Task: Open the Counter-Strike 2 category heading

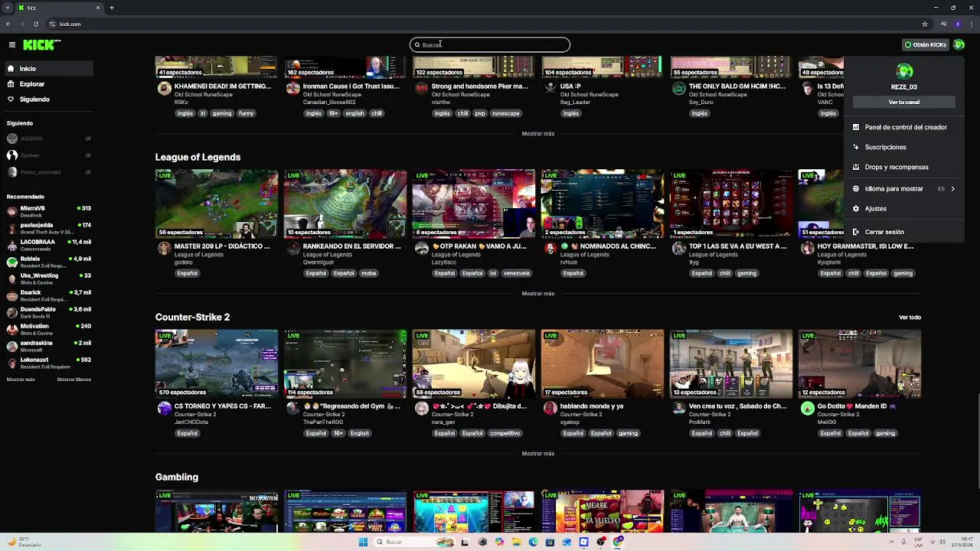Action: coord(192,317)
